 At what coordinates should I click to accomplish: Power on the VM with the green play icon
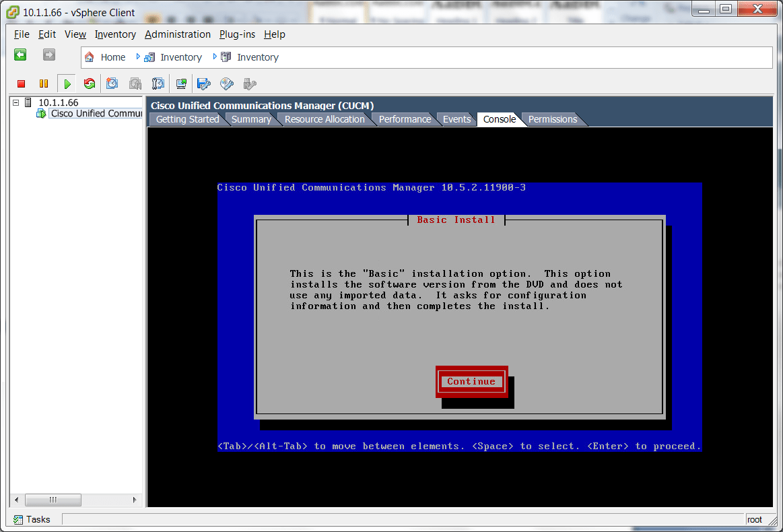(67, 84)
